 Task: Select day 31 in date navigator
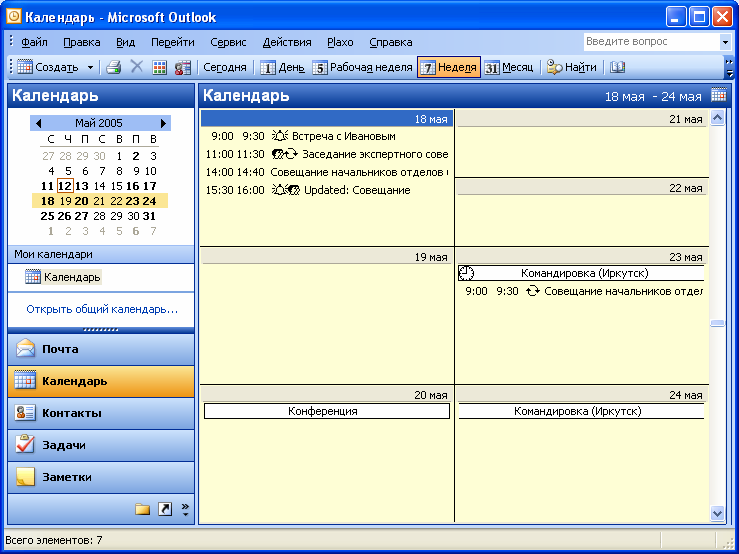[149, 216]
